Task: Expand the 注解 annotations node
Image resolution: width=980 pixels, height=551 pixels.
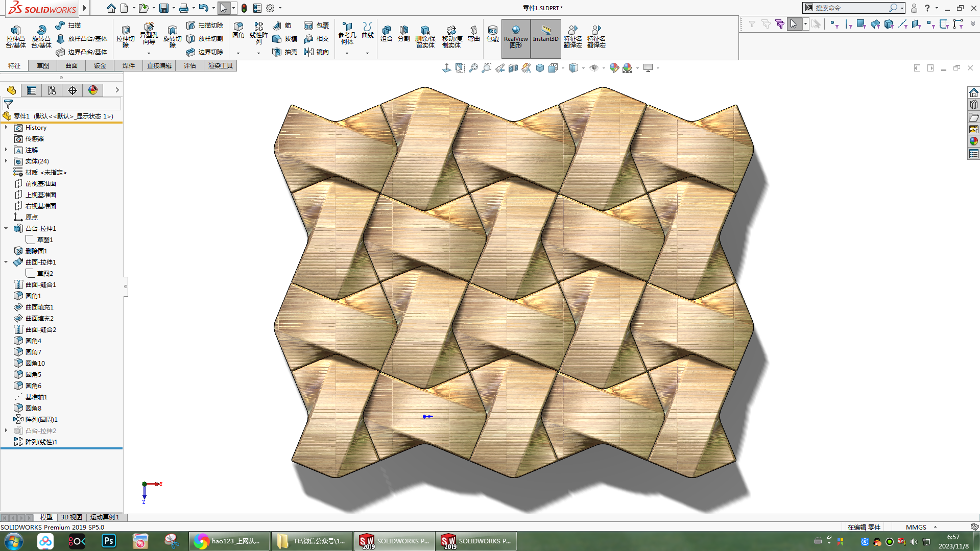Action: pyautogui.click(x=6, y=150)
